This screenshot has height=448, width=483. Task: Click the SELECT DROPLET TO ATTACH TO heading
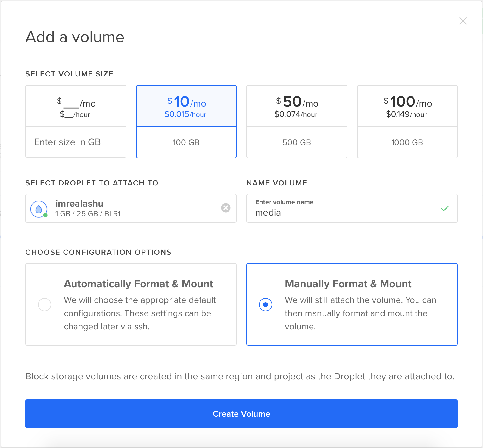(x=92, y=183)
